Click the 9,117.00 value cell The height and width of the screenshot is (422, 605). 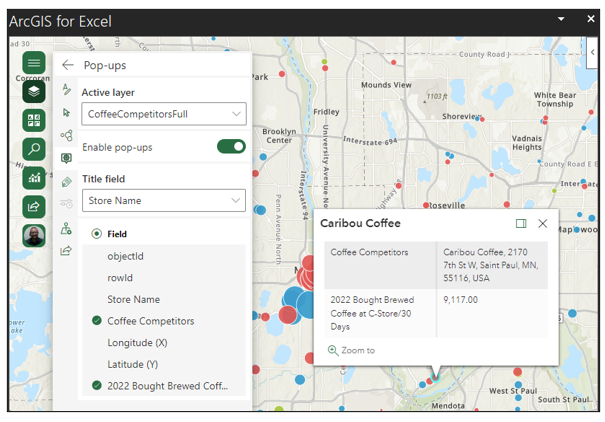coord(460,300)
